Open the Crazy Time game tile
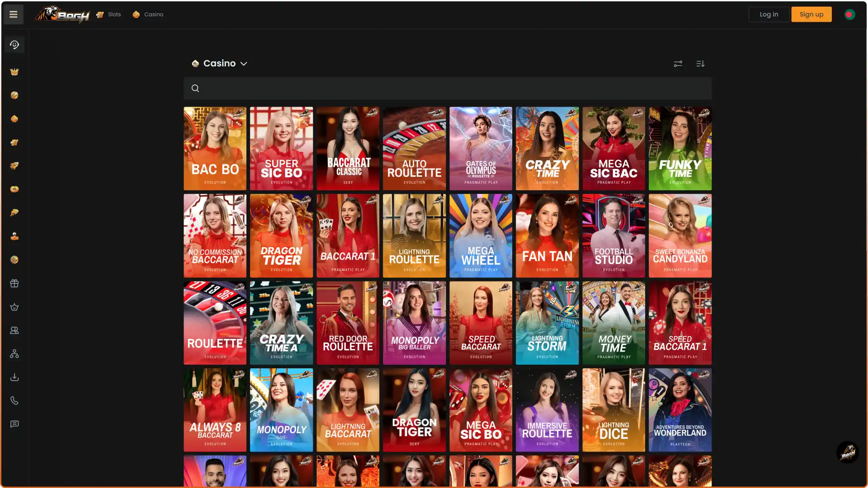 (547, 149)
